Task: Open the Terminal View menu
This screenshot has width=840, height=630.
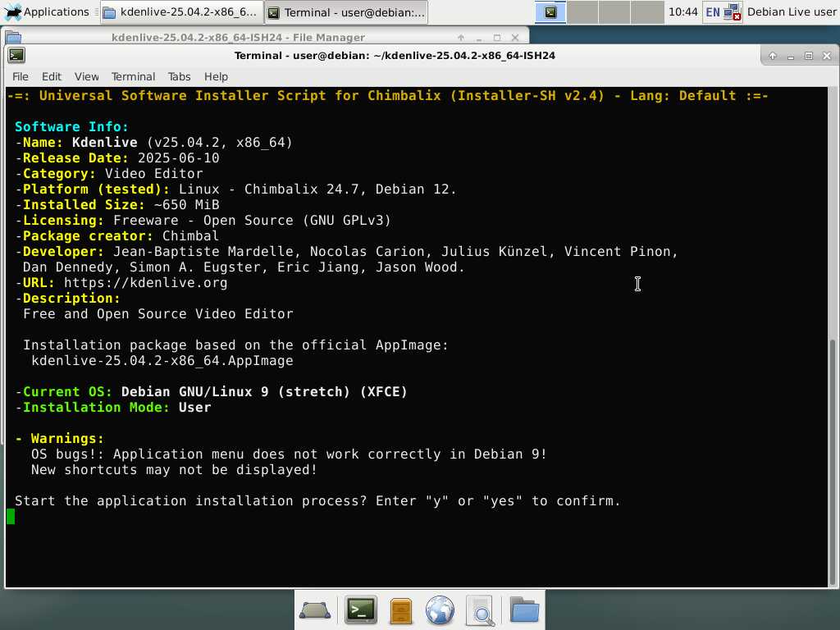Action: point(86,76)
